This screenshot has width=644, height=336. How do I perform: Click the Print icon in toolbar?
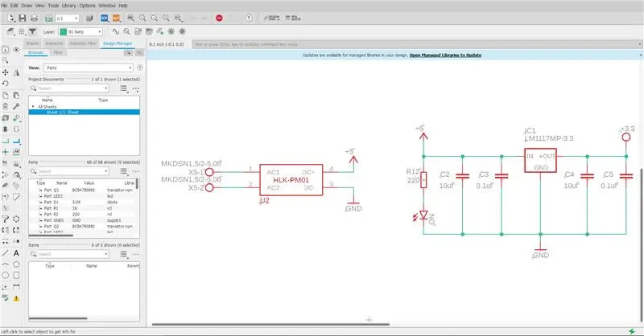click(x=34, y=18)
